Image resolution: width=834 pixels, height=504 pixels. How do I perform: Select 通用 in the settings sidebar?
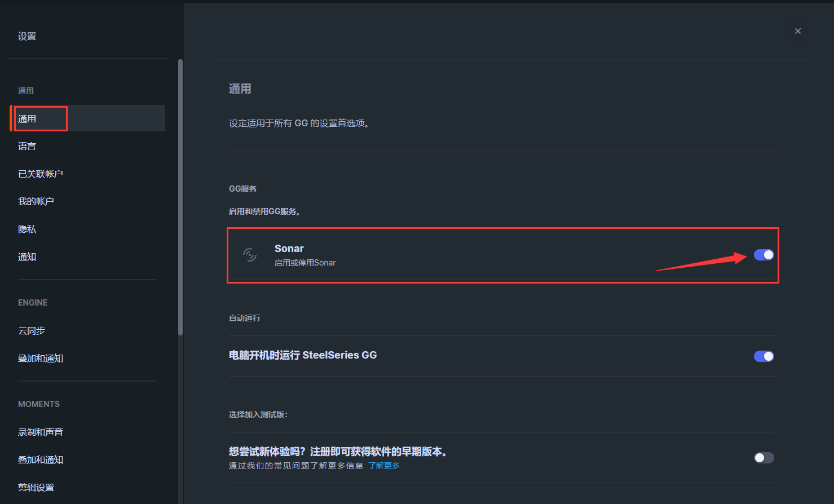coord(27,118)
